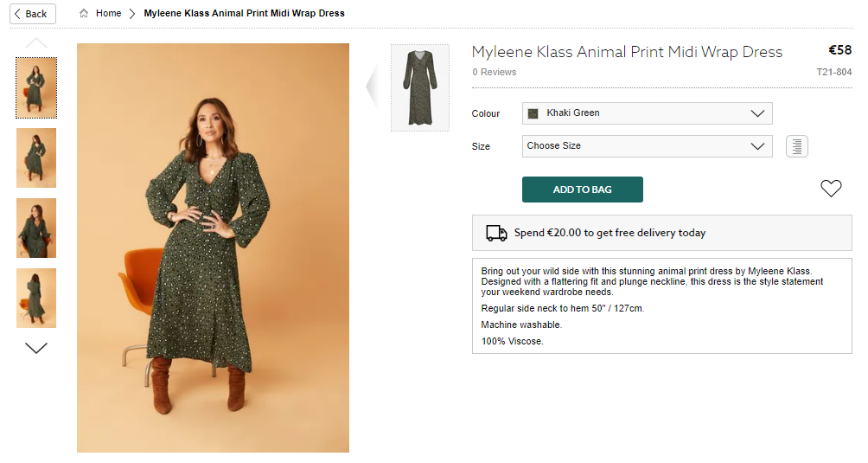
Task: Click the heart wishlist icon
Action: [831, 189]
